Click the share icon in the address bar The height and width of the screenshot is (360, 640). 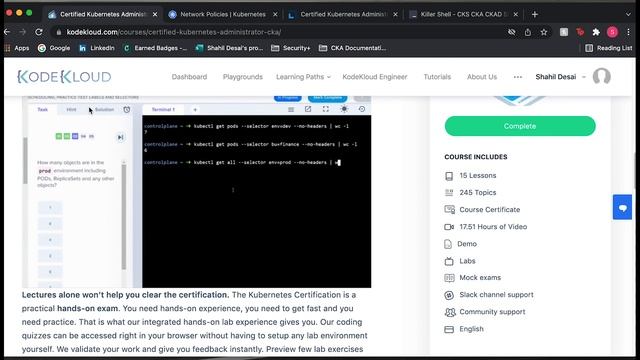[x=528, y=32]
